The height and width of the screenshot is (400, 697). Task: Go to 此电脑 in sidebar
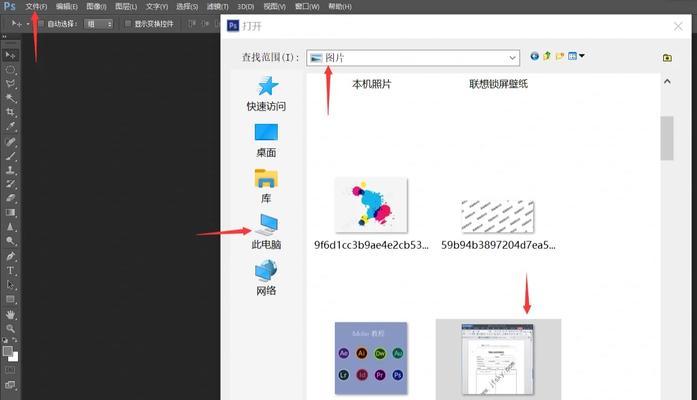point(266,232)
